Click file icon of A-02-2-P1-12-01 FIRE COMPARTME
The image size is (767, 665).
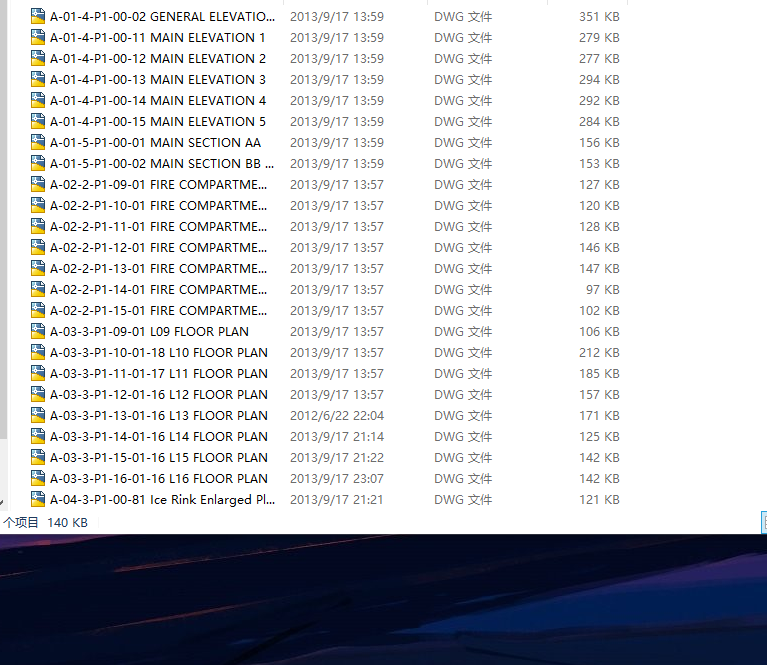pyautogui.click(x=38, y=248)
